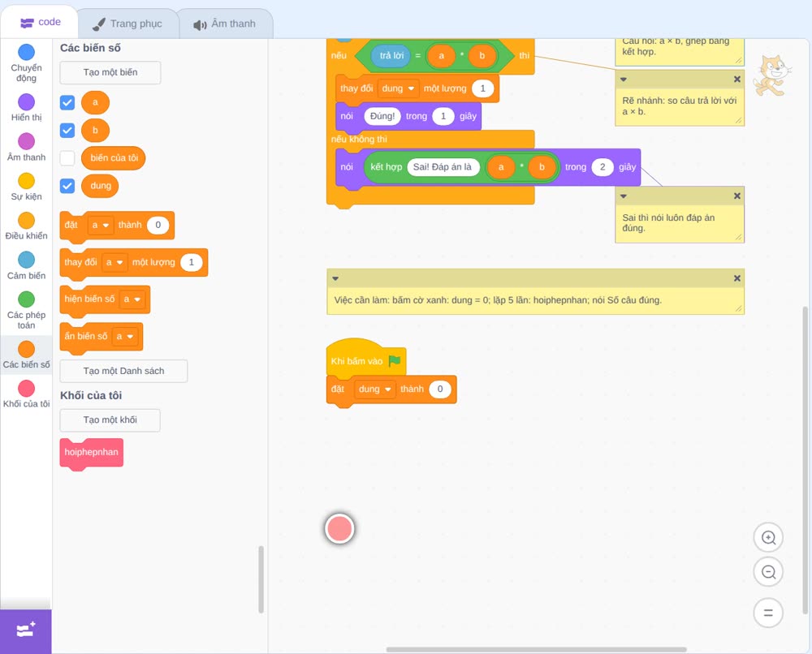Viewport: 812px width, 654px height.
Task: Zoom out of the workspace
Action: coord(768,572)
